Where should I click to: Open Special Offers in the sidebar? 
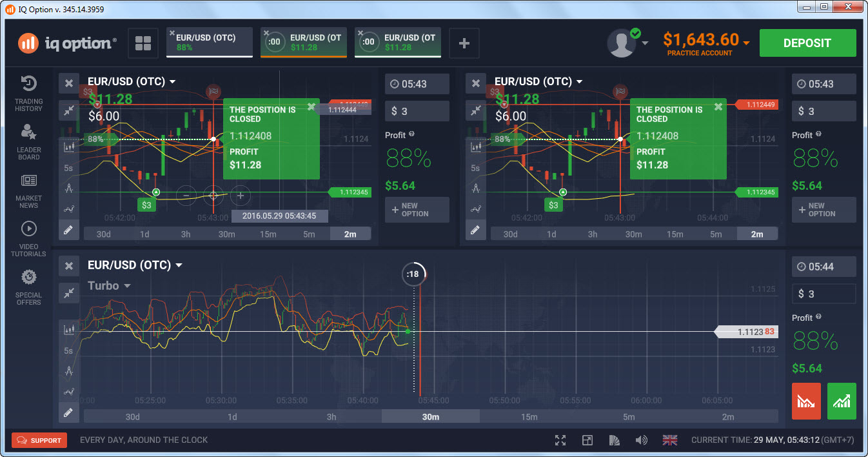[28, 288]
